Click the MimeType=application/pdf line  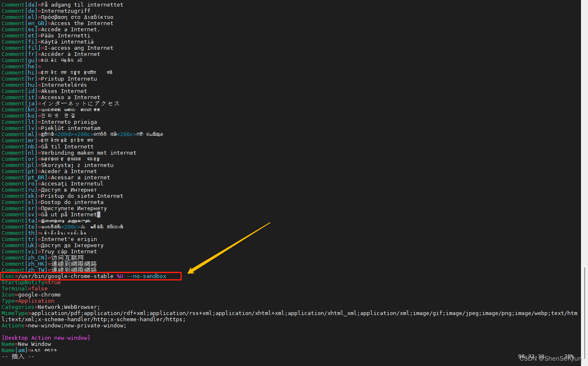289,316
